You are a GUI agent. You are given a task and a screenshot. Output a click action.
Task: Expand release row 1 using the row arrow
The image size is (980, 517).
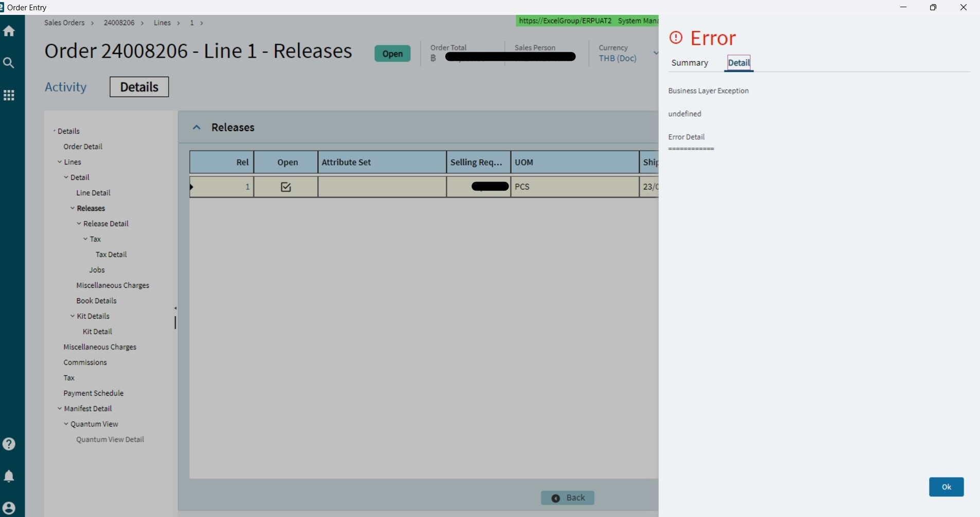(x=192, y=187)
